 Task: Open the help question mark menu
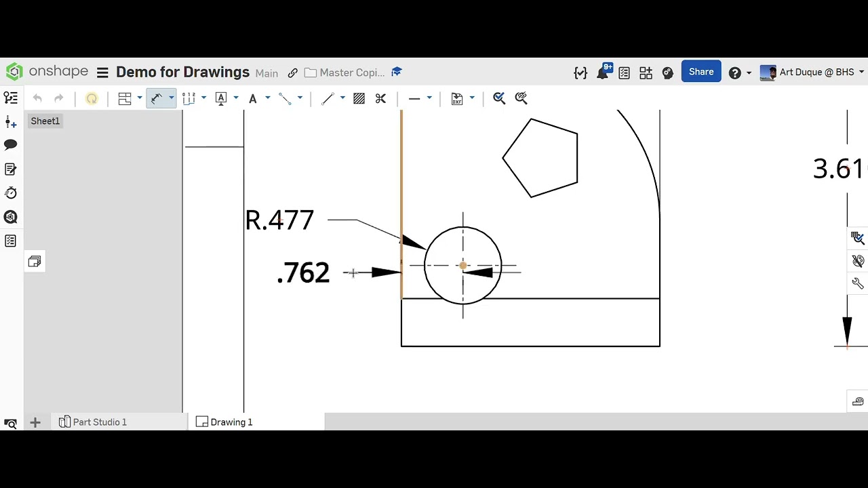click(734, 73)
